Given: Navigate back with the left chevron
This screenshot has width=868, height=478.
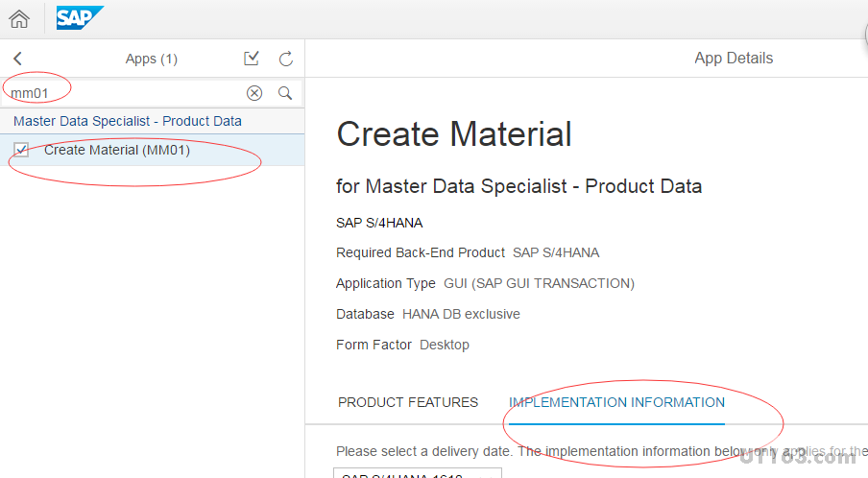Looking at the screenshot, I should [17, 59].
